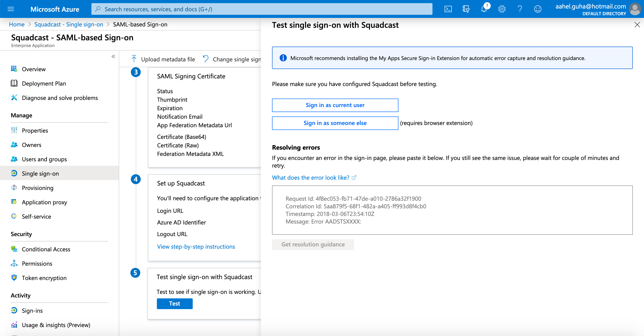644x336 pixels.
Task: Open the feedback smiley icon
Action: (538, 9)
